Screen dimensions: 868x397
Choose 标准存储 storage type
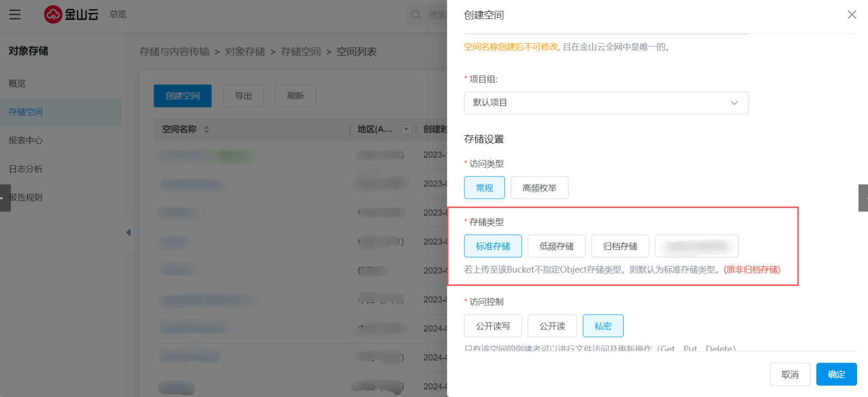(493, 246)
